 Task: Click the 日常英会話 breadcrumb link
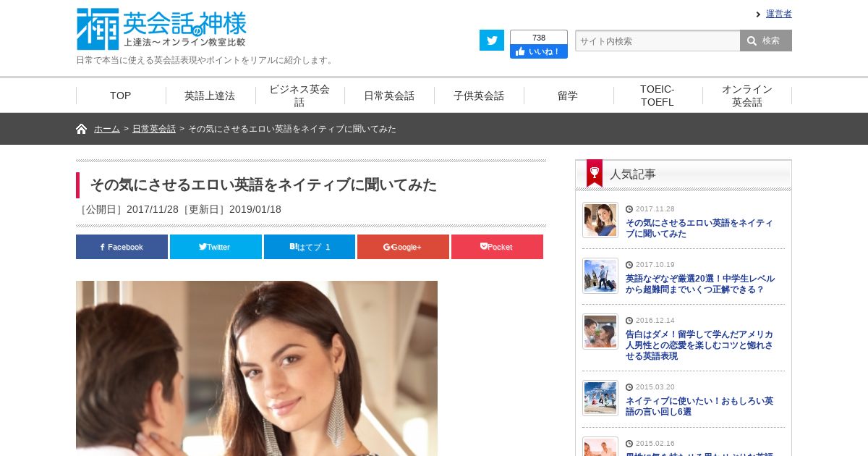point(154,129)
